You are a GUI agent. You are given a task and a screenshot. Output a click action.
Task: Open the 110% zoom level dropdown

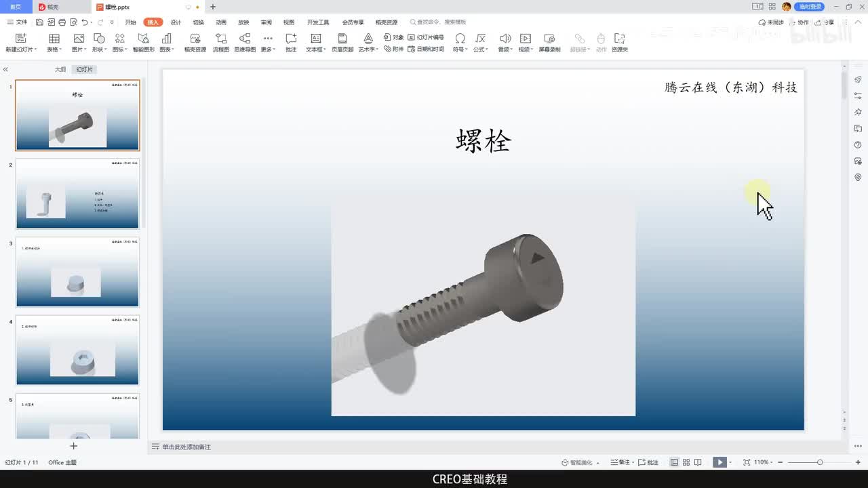764,462
